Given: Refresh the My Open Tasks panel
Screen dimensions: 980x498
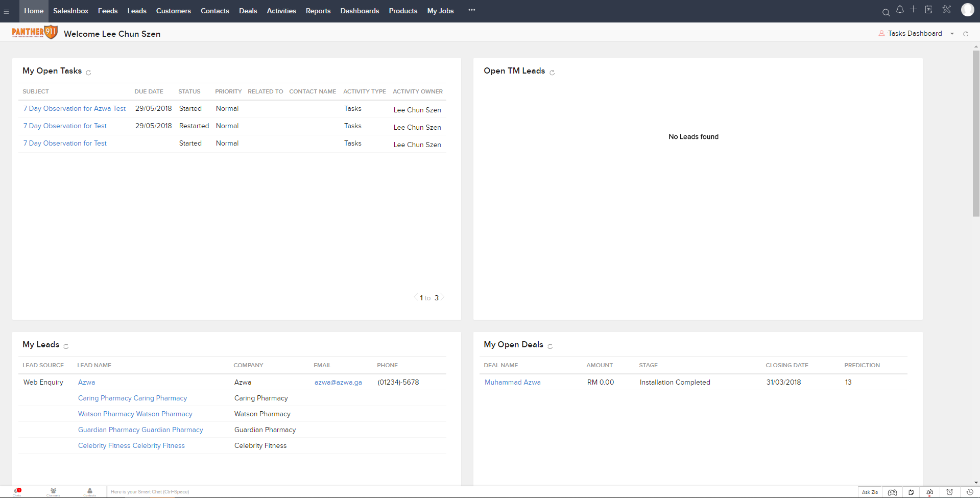Looking at the screenshot, I should point(88,73).
